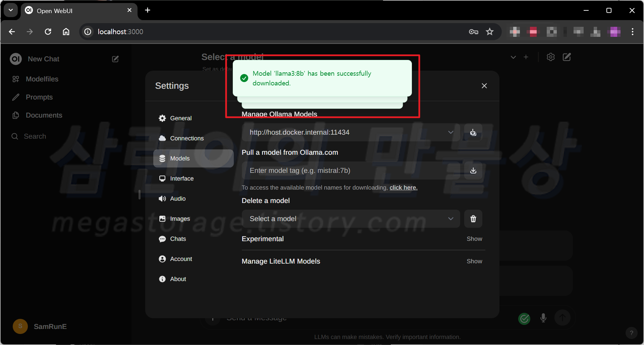Click the Documents pages icon
Screen dimensions: 644x345
tap(16, 115)
